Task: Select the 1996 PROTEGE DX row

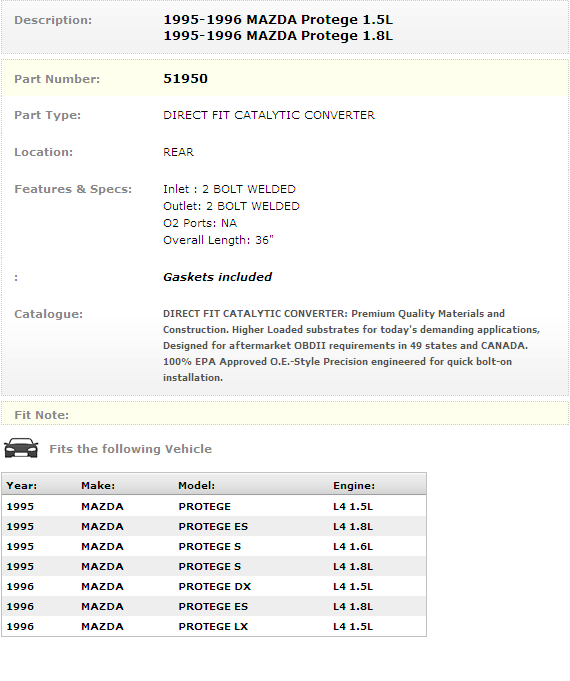Action: pyautogui.click(x=214, y=586)
